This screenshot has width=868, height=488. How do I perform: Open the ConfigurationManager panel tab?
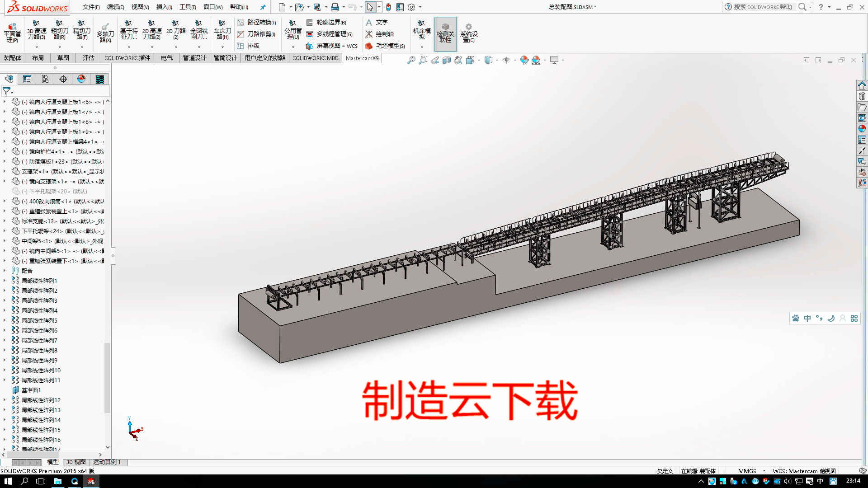(45, 79)
